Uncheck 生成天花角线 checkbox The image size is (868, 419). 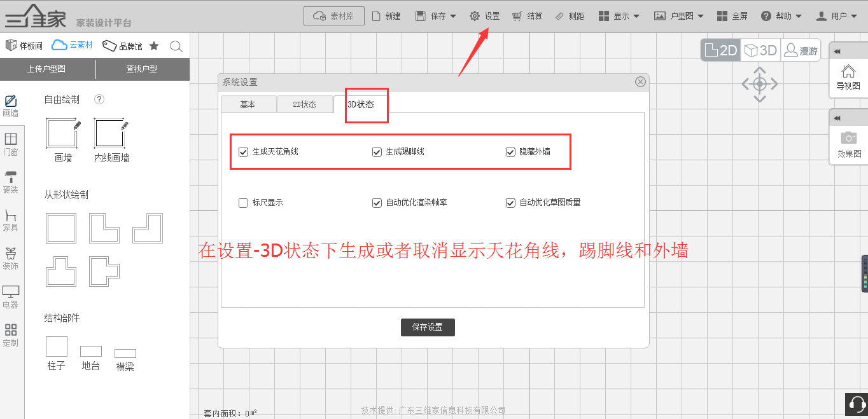tap(243, 152)
